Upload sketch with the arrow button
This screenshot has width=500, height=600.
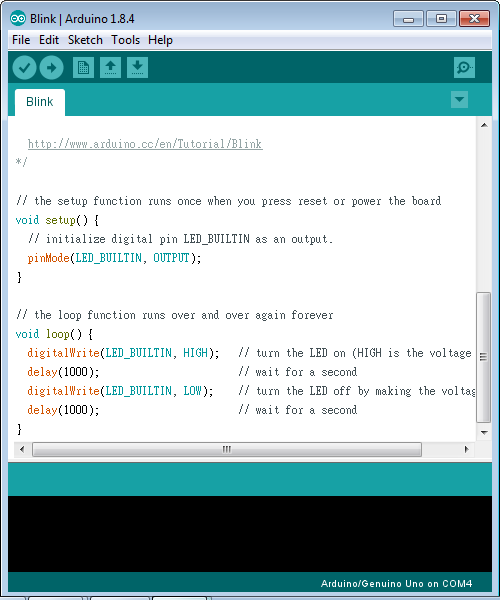coord(52,68)
